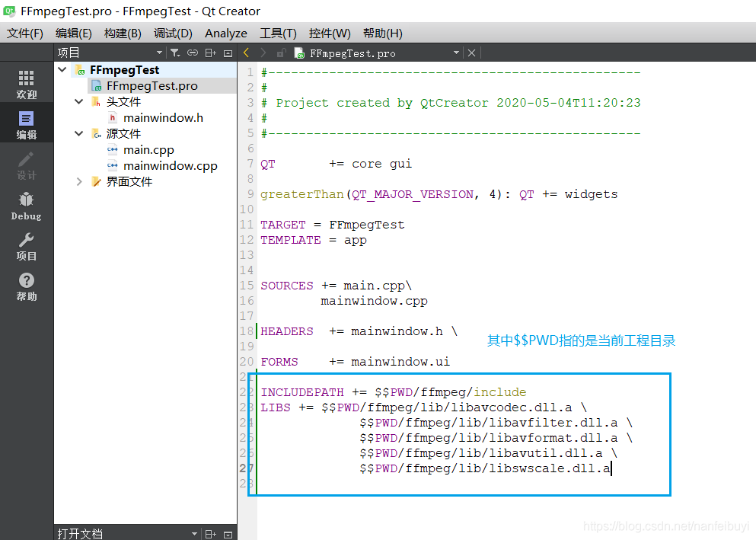The width and height of the screenshot is (756, 540).
Task: Select the 源文件 folder item
Action: [123, 133]
